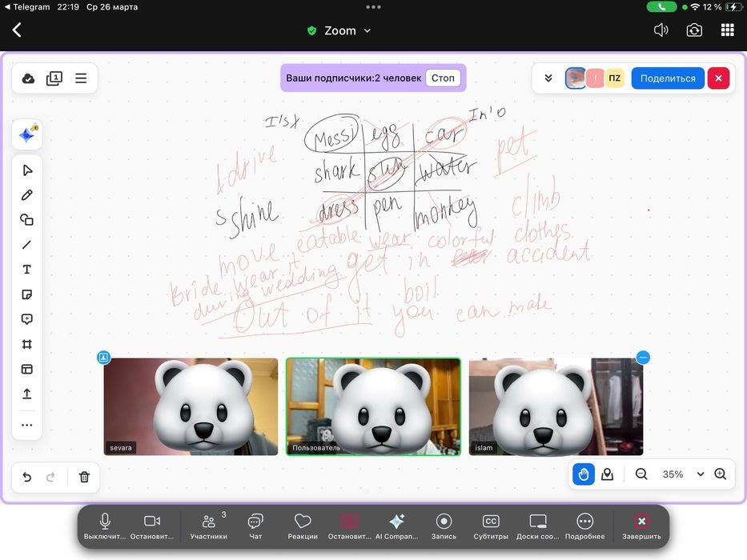Click the Поделиться share button
Screen dimensions: 747x560
pos(668,78)
